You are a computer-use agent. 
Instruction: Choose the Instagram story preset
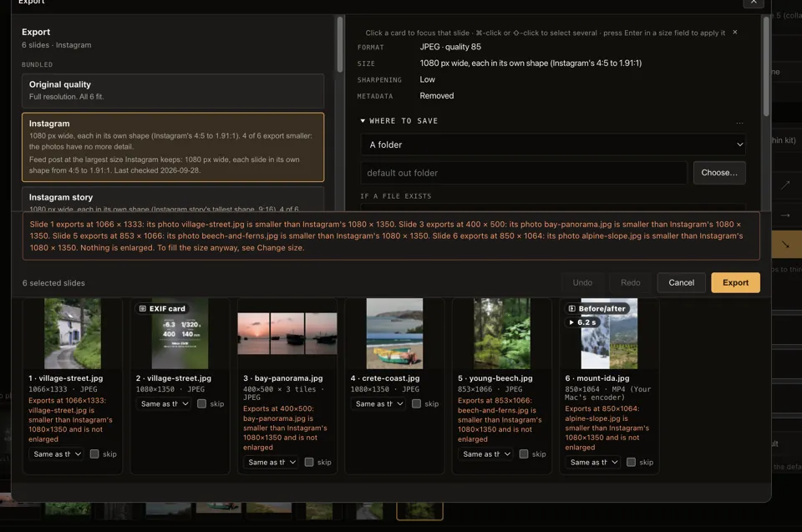173,200
